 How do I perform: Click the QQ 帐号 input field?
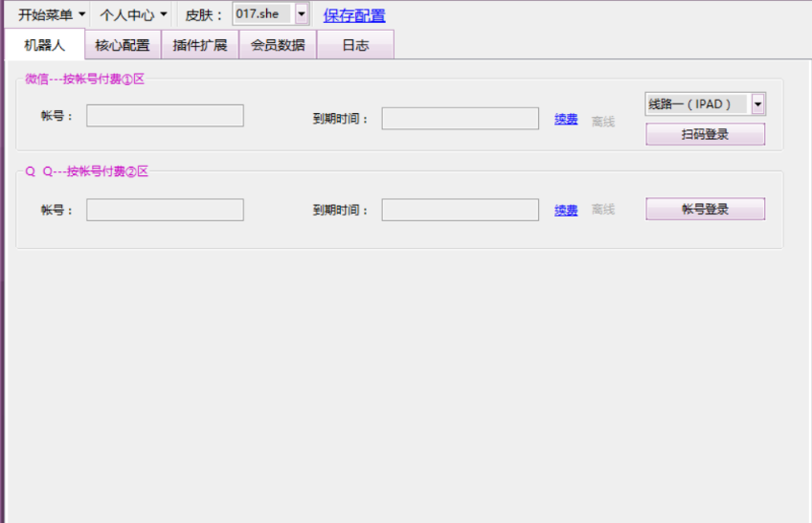point(165,210)
